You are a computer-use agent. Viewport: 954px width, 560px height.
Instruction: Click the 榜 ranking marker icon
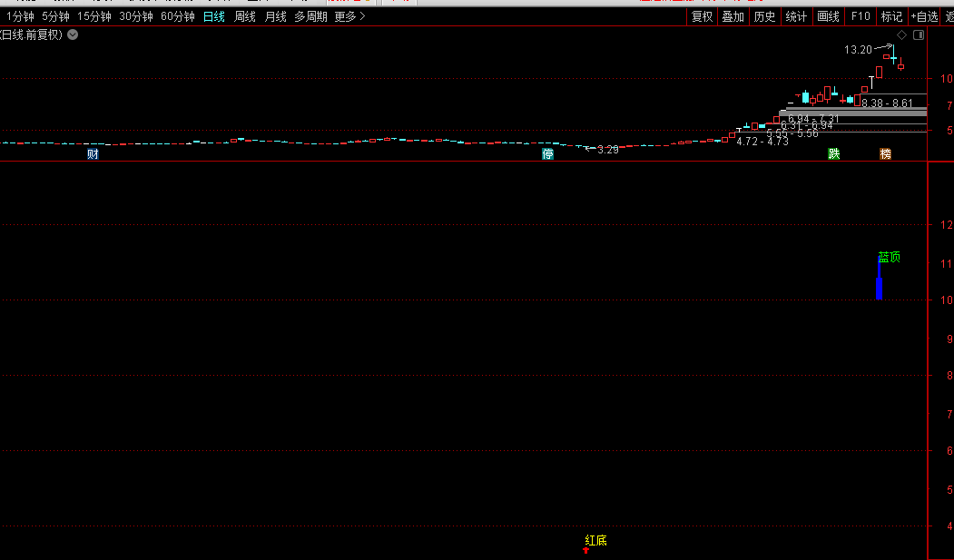[885, 153]
